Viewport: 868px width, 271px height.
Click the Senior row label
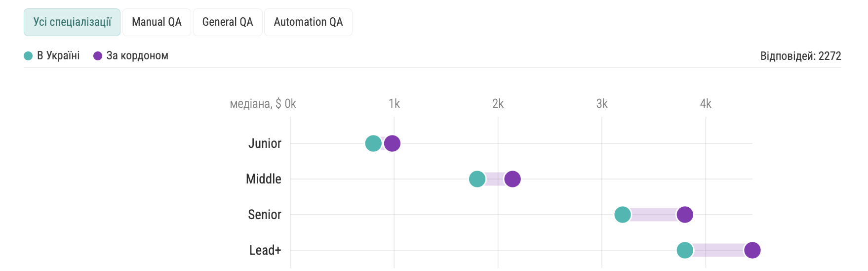click(x=265, y=215)
